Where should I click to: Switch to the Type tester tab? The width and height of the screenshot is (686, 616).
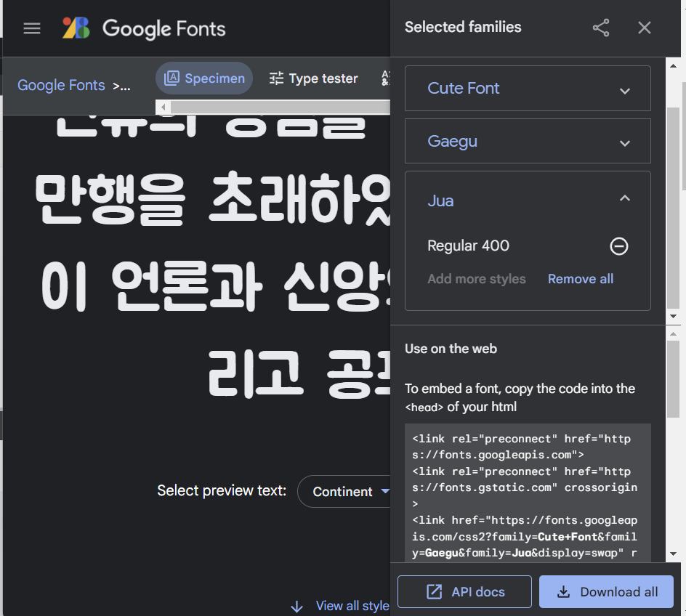pyautogui.click(x=313, y=78)
